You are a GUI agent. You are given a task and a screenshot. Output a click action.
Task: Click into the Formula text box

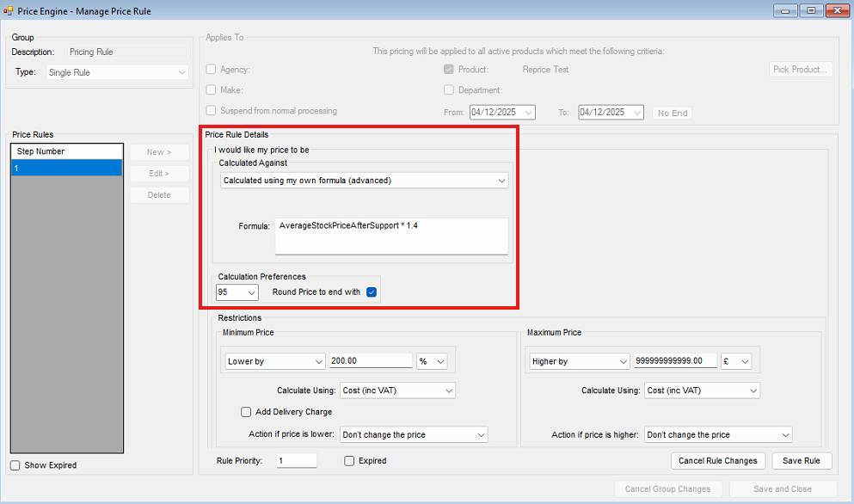[391, 237]
